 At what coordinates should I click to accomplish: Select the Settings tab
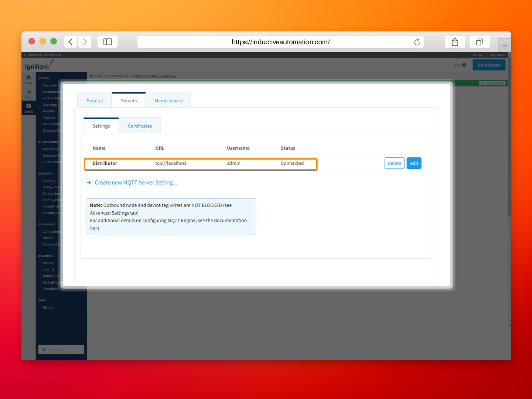101,126
